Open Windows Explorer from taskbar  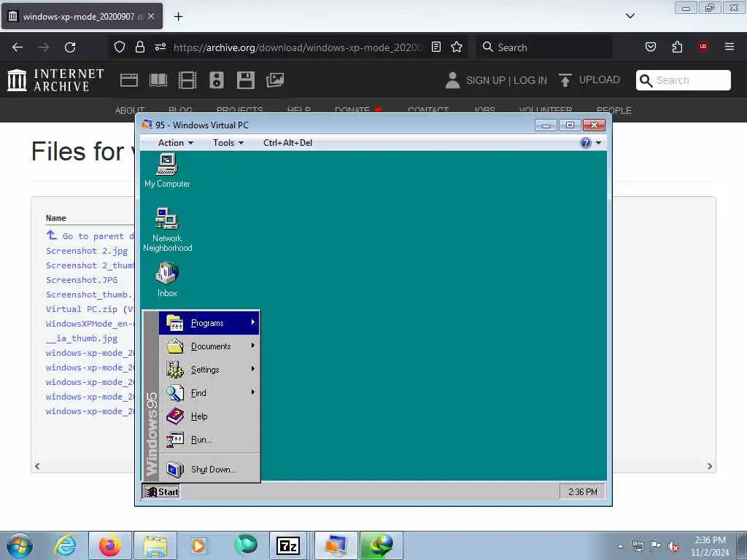pyautogui.click(x=155, y=545)
